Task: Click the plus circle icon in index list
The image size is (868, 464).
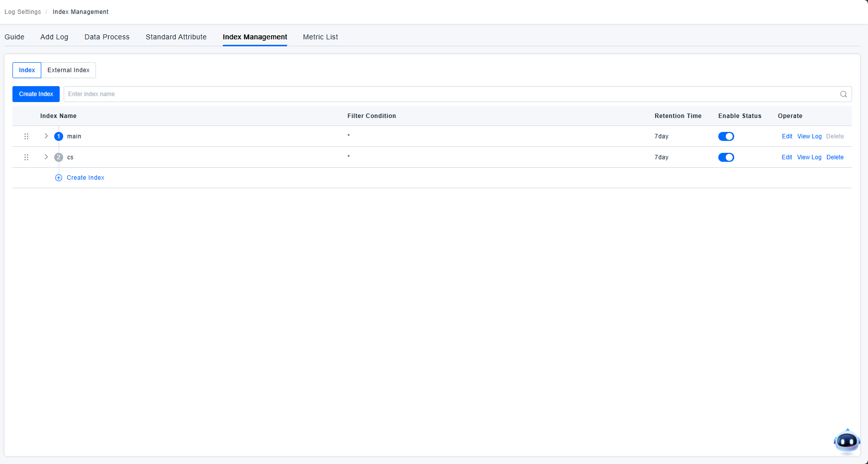Action: click(59, 178)
